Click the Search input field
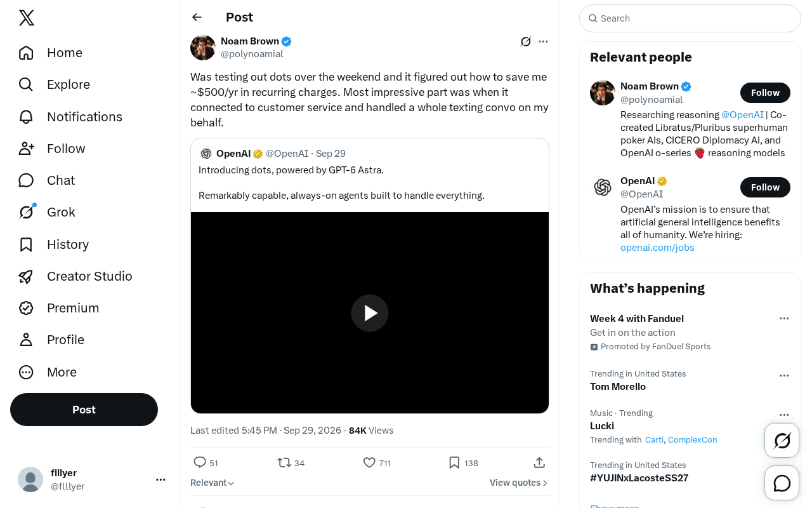 coord(690,18)
